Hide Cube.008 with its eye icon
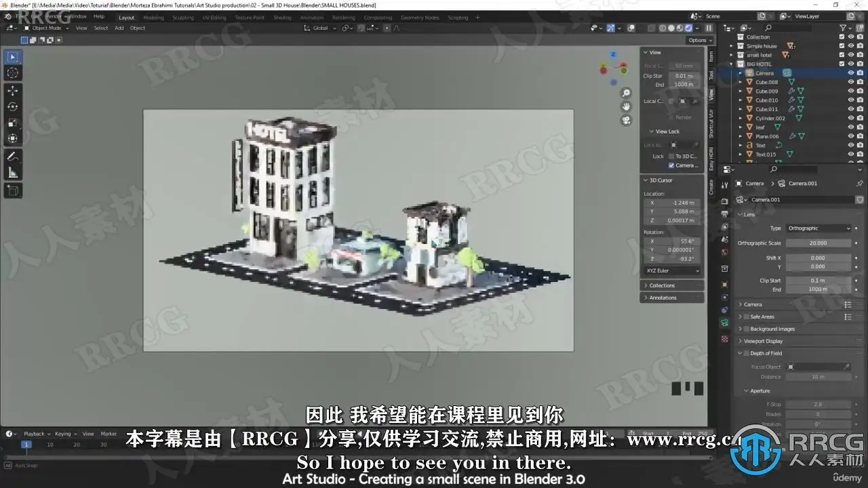This screenshot has width=868, height=488. pyautogui.click(x=851, y=82)
